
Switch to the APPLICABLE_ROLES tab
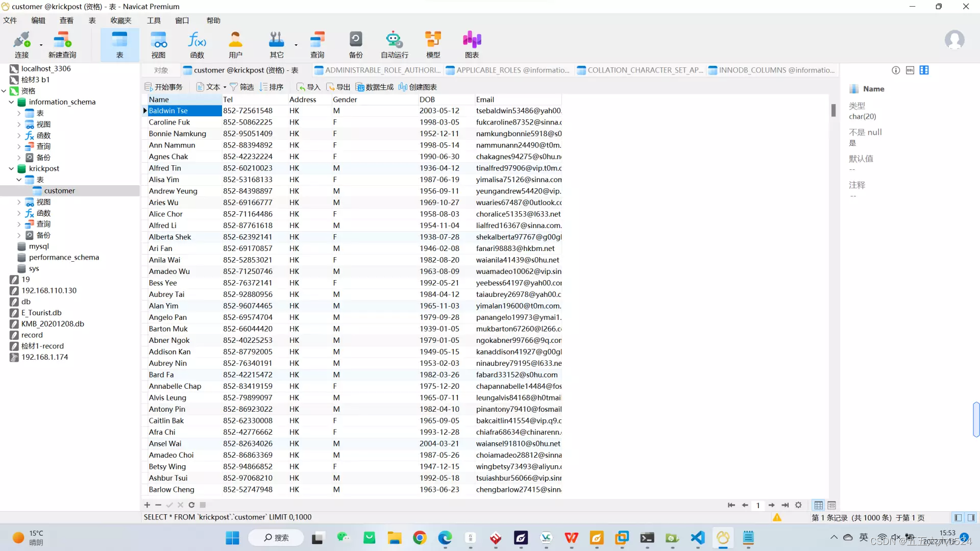[507, 70]
